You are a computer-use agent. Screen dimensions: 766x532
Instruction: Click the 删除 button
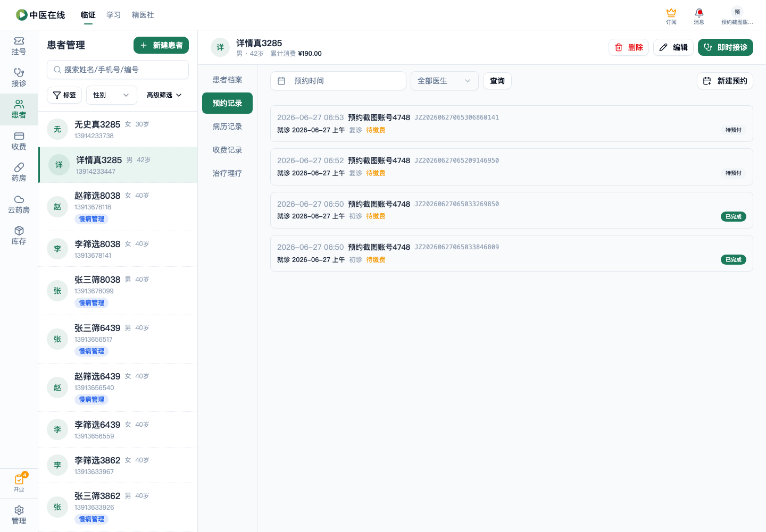pyautogui.click(x=629, y=47)
